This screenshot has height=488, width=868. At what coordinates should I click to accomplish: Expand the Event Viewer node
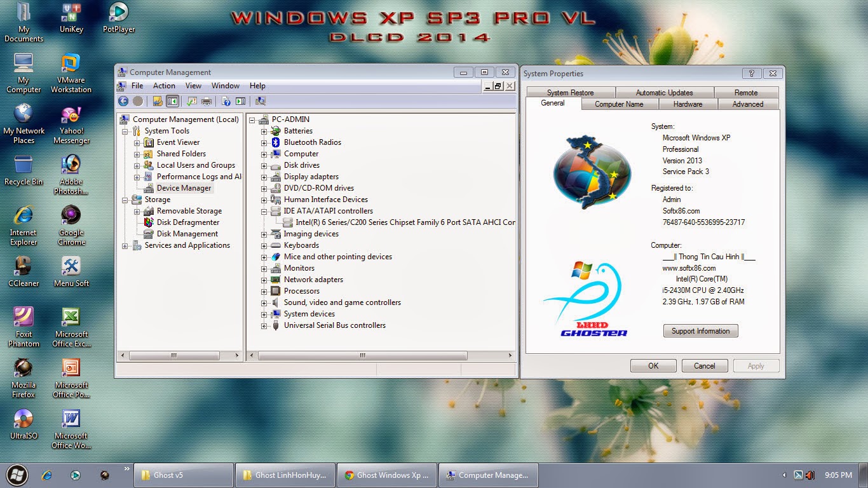coord(137,142)
